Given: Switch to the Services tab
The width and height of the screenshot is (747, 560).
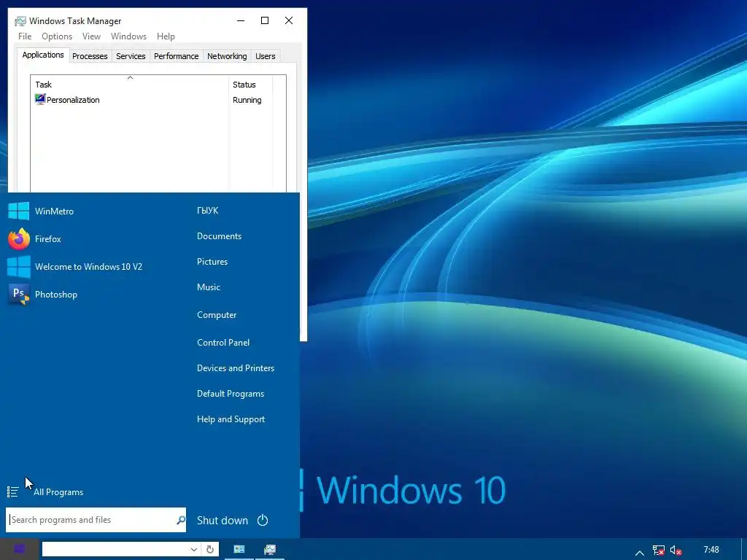Looking at the screenshot, I should 131,56.
